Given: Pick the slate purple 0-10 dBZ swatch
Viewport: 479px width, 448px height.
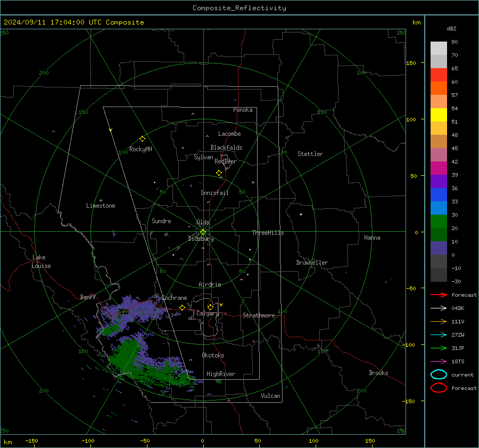Looking at the screenshot, I should coord(439,248).
